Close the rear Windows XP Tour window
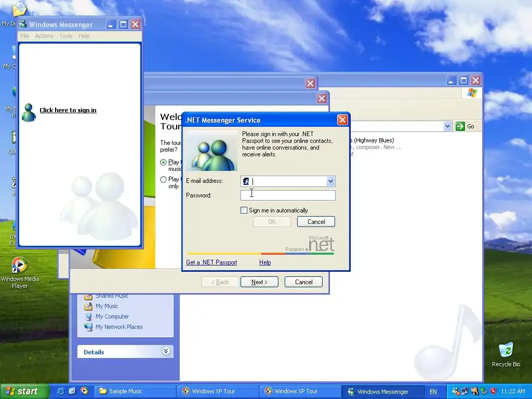This screenshot has width=532, height=399. tap(310, 84)
